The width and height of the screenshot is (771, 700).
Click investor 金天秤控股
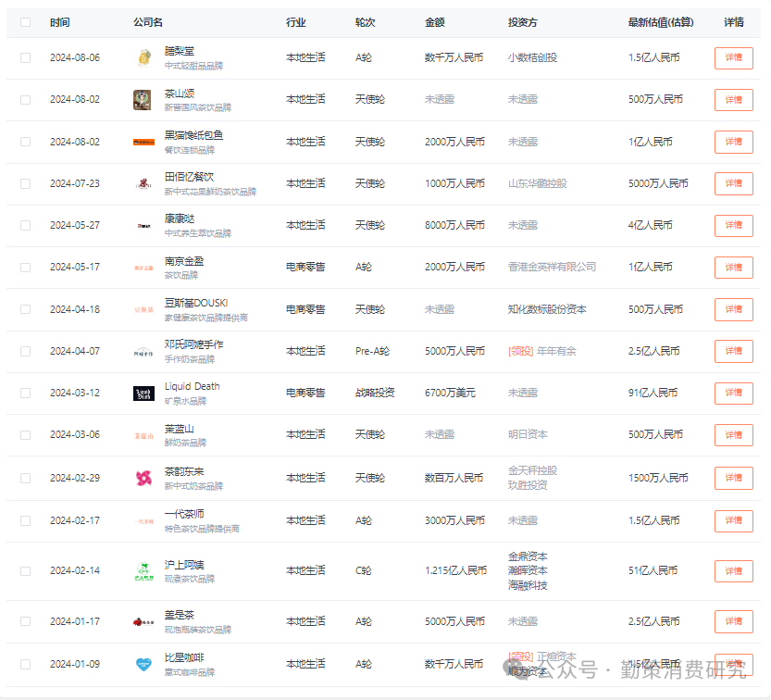tap(532, 470)
